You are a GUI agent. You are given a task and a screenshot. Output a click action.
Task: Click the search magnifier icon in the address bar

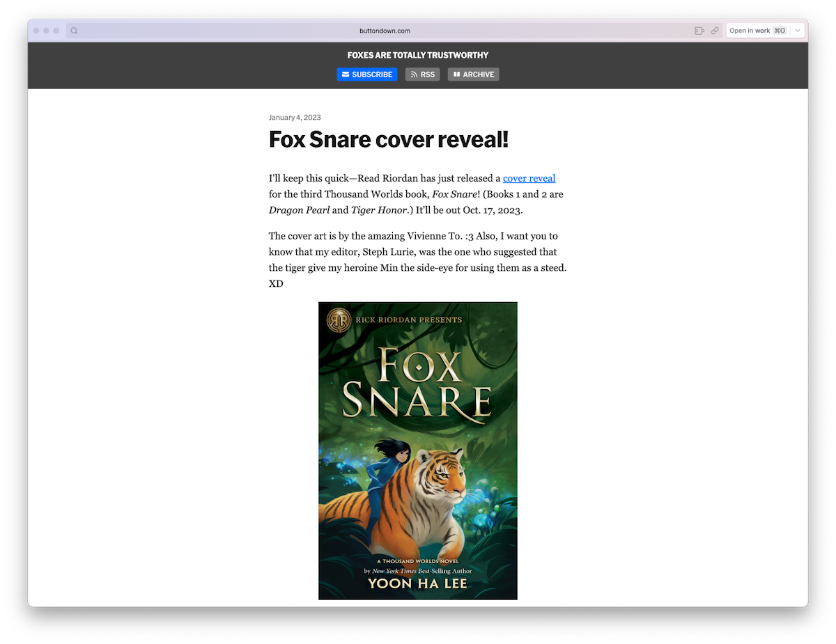(x=74, y=31)
